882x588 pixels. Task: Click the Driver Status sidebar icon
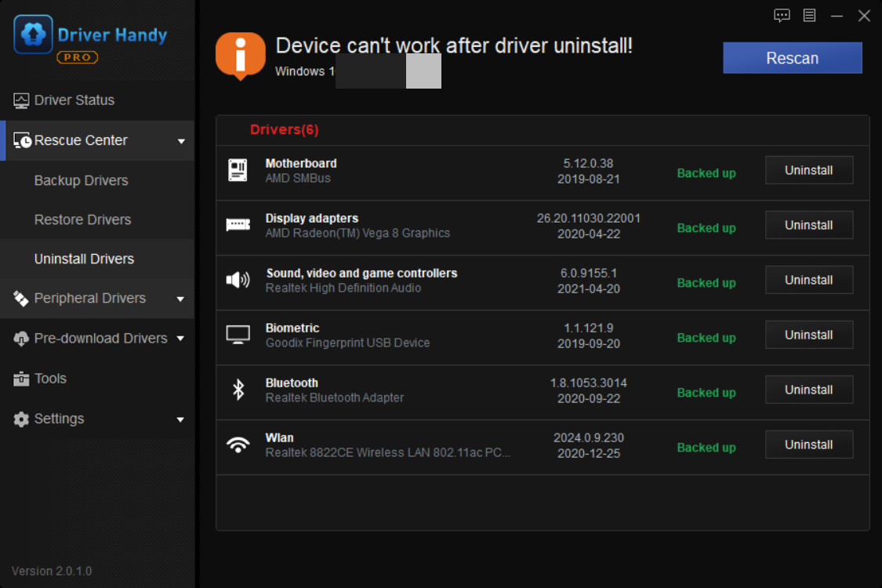(20, 100)
